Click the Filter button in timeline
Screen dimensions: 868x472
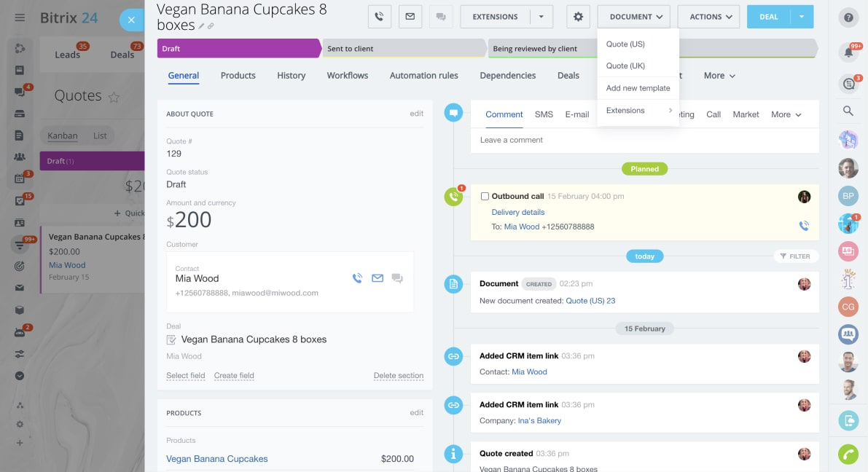[795, 256]
